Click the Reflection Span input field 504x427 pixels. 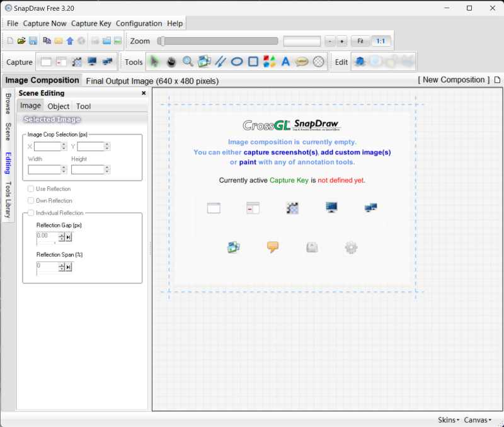pos(47,266)
